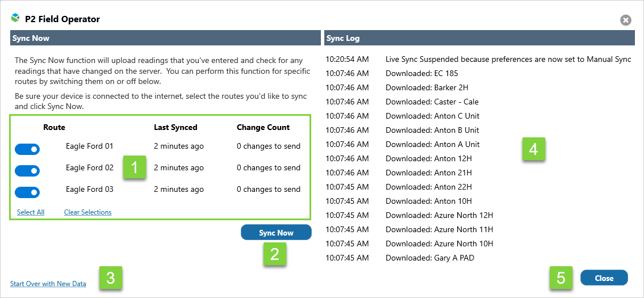Click Start Over with New Data link
644x298 pixels.
coord(48,284)
